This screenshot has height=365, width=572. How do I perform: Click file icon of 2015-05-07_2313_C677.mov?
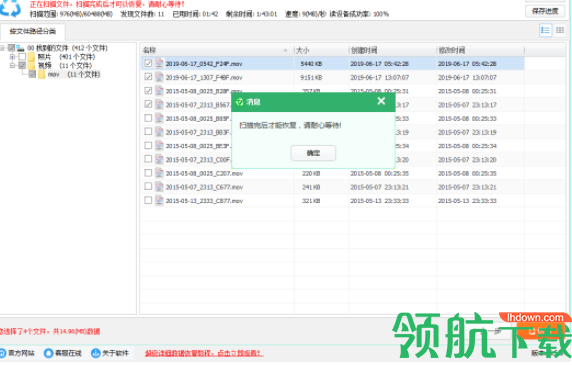[x=159, y=186]
